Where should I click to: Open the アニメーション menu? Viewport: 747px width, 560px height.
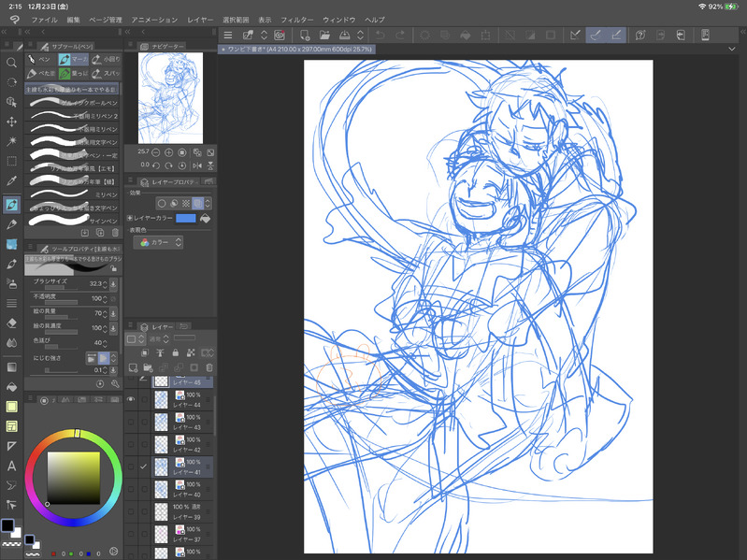point(154,20)
